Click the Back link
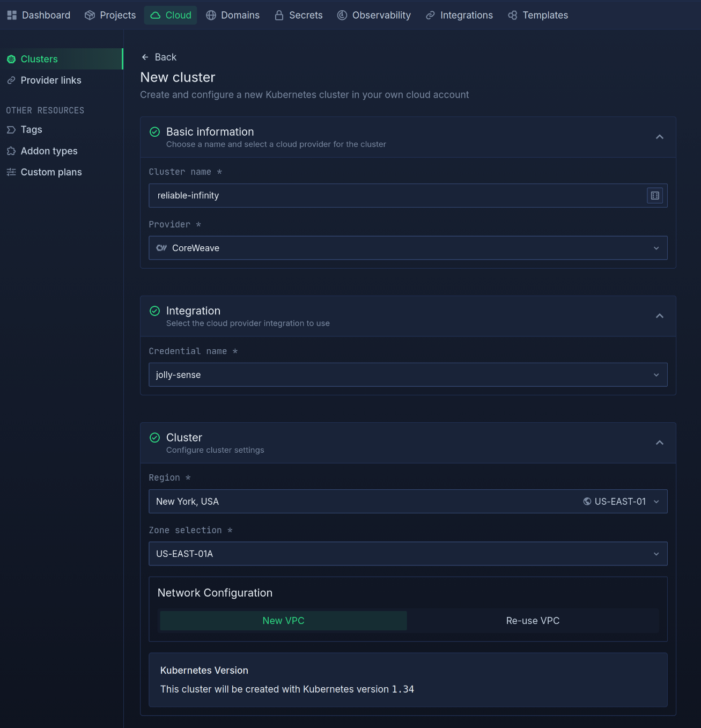 pyautogui.click(x=159, y=57)
